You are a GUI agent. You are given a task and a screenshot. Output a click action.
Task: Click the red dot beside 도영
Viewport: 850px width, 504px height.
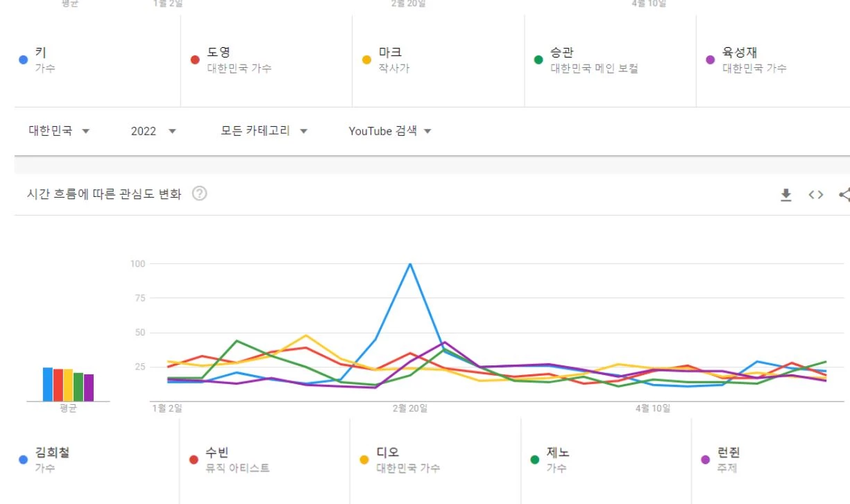tap(195, 60)
